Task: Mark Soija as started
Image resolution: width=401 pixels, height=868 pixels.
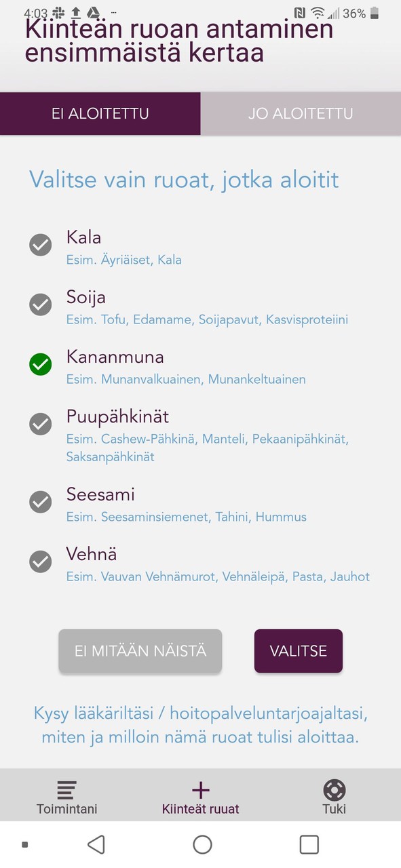Action: 41,304
